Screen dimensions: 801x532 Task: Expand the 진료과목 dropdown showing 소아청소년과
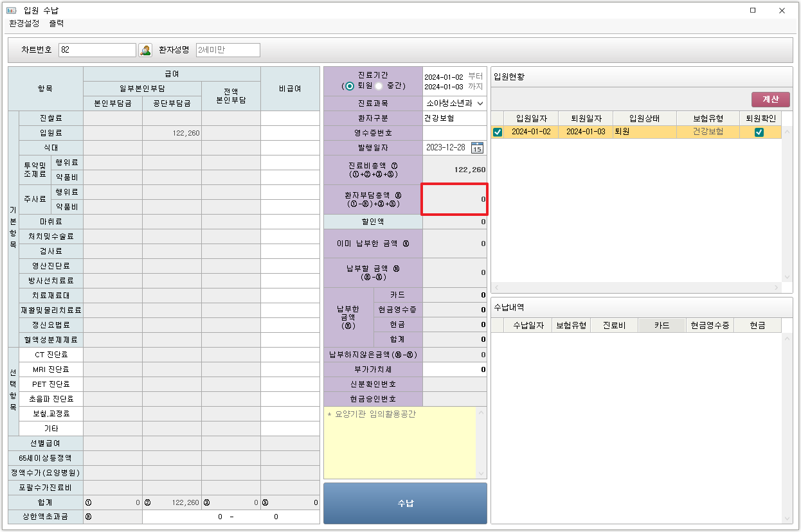480,103
